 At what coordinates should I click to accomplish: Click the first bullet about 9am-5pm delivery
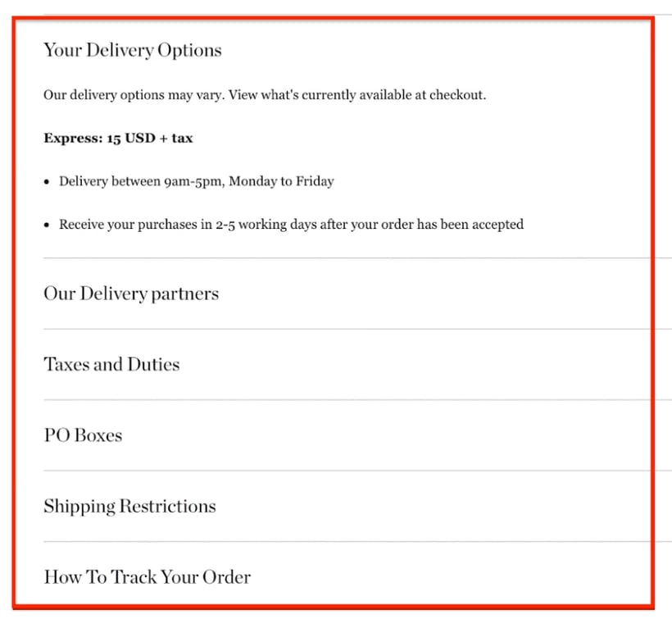(x=196, y=181)
